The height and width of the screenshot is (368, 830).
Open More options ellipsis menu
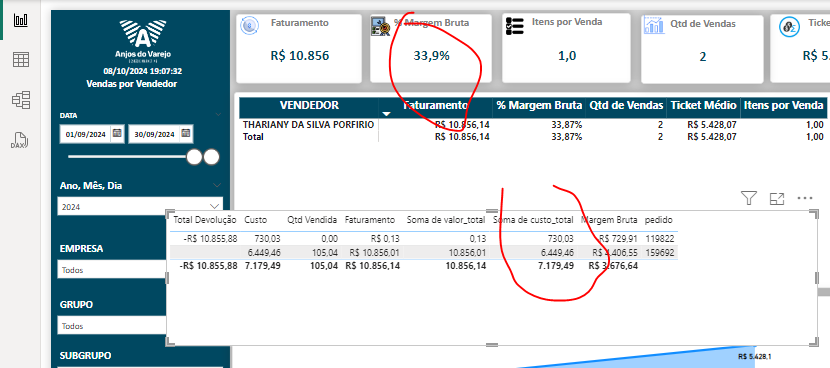(x=805, y=199)
